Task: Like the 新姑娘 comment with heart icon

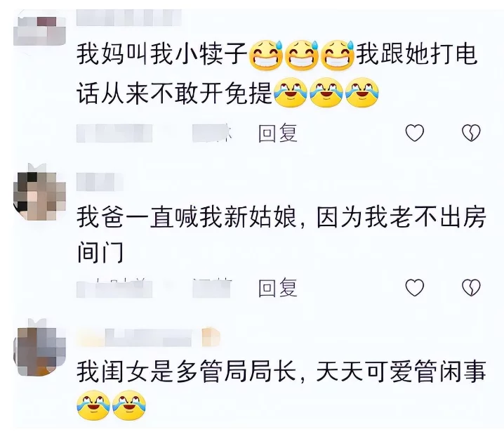Action: tap(415, 287)
